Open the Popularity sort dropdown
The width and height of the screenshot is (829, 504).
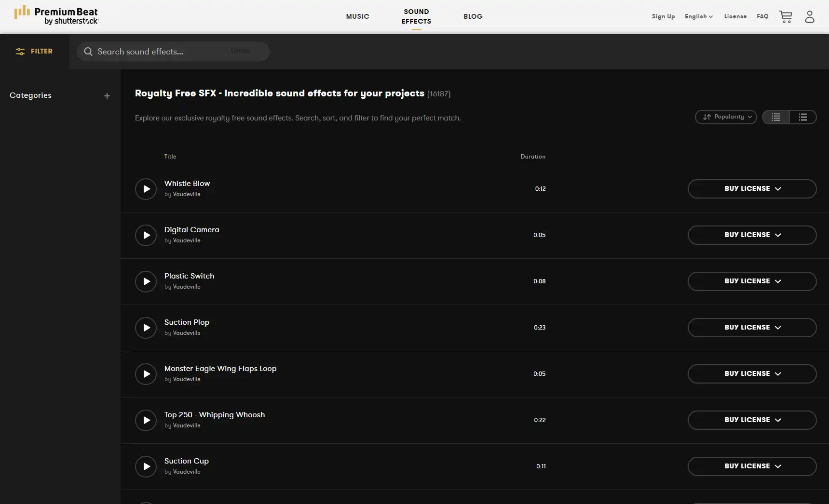pyautogui.click(x=726, y=117)
